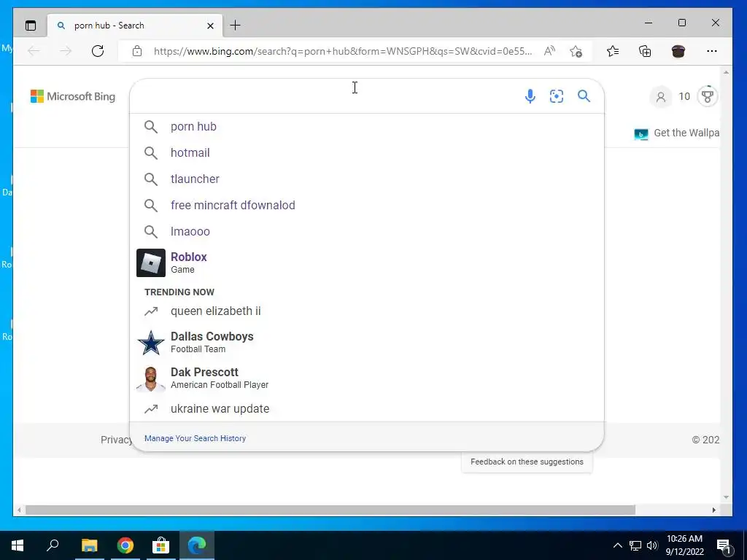Open the taskbar clock and date
Image resolution: width=747 pixels, height=560 pixels.
684,545
